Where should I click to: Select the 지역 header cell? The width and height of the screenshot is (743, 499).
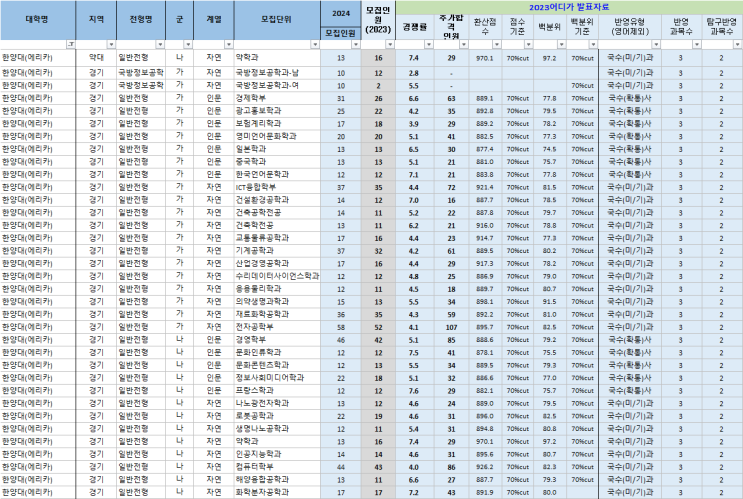[96, 20]
